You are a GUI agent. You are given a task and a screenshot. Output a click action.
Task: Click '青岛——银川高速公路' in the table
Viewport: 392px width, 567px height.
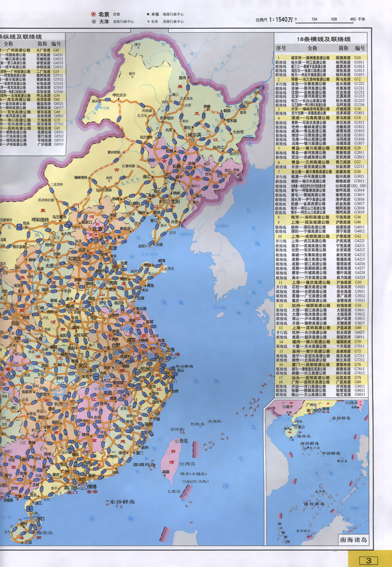pos(310,148)
